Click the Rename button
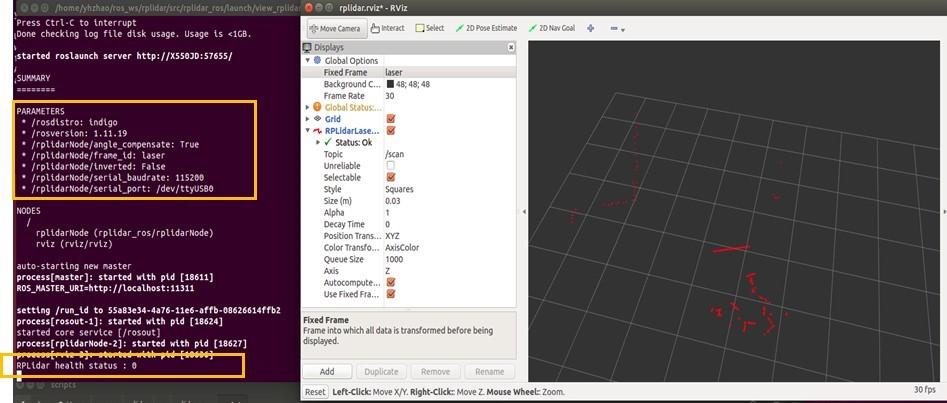The height and width of the screenshot is (403, 947). 489,372
